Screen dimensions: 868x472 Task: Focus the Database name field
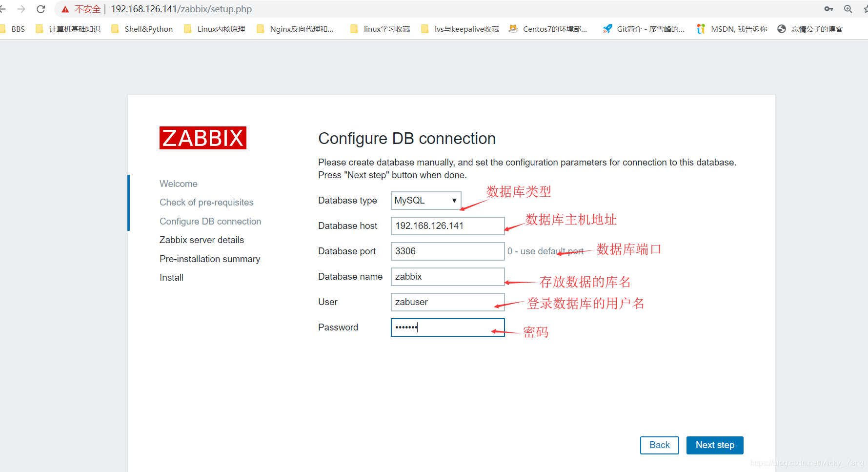coord(447,277)
